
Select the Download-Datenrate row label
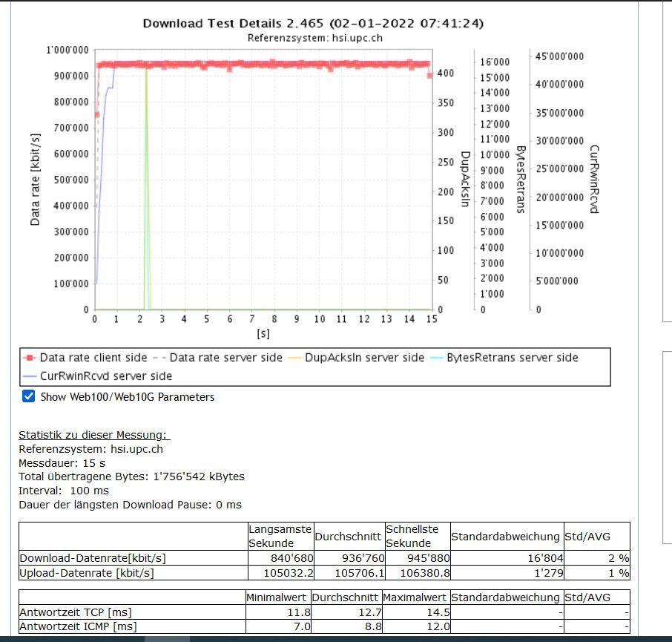click(93, 557)
